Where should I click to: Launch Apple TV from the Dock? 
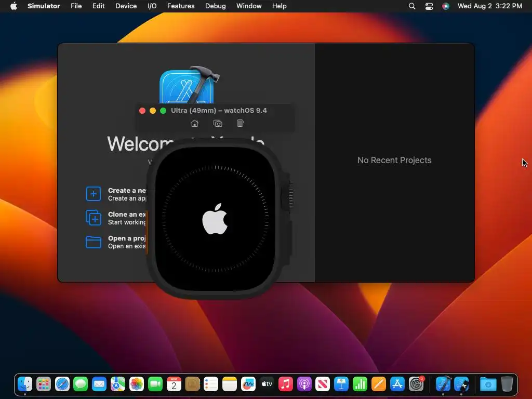point(267,384)
